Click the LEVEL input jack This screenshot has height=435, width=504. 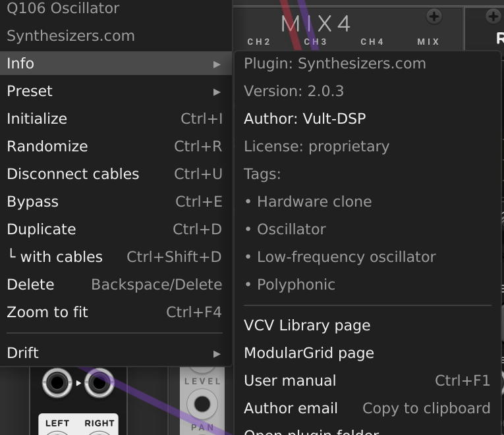pyautogui.click(x=202, y=404)
